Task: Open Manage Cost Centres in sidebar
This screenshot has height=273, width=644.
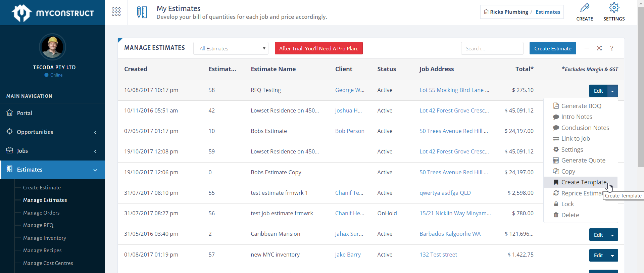Action: pos(48,263)
